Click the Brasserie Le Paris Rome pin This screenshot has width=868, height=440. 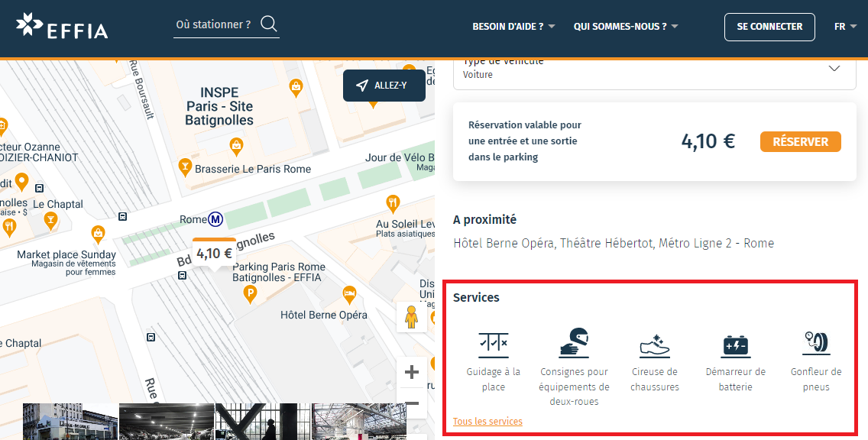pyautogui.click(x=185, y=167)
